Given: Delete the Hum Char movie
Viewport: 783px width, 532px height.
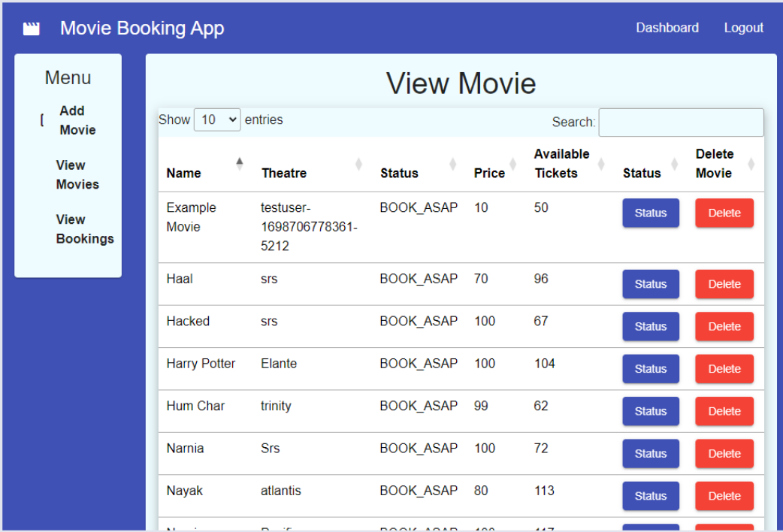Looking at the screenshot, I should coord(724,412).
